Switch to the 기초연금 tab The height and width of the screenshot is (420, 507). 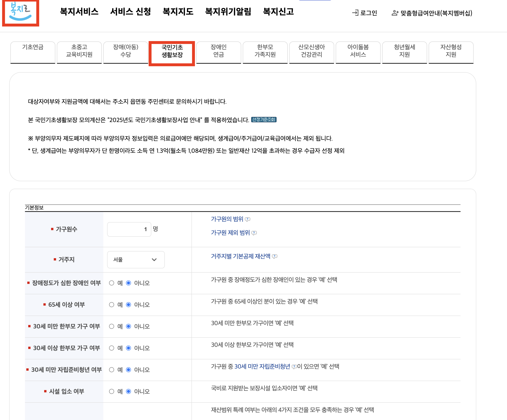click(x=33, y=51)
